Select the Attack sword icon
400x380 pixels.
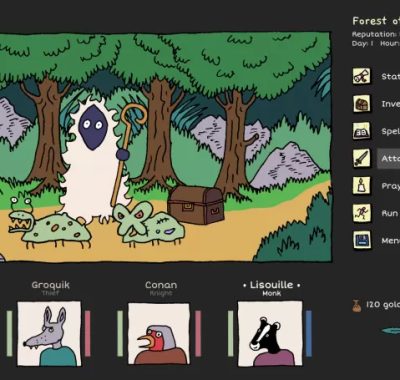[x=362, y=158]
